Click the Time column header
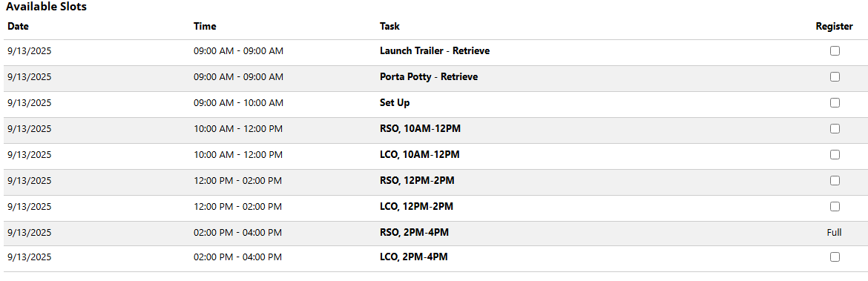This screenshot has height=281, width=868. click(205, 26)
